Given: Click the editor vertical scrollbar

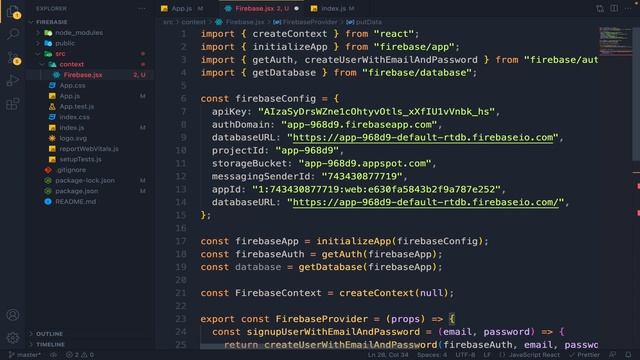Looking at the screenshot, I should click(x=636, y=94).
